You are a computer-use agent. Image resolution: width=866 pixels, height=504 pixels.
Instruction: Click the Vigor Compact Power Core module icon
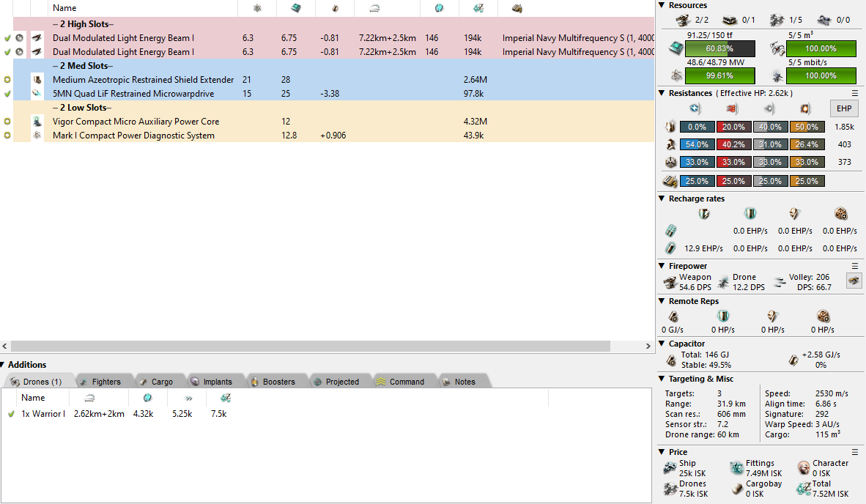click(37, 122)
